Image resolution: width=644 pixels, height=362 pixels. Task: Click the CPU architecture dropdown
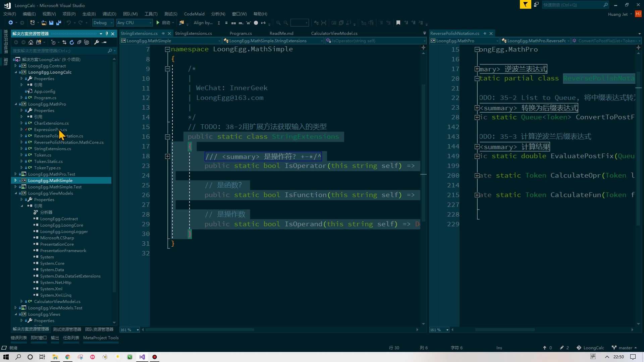tap(134, 22)
